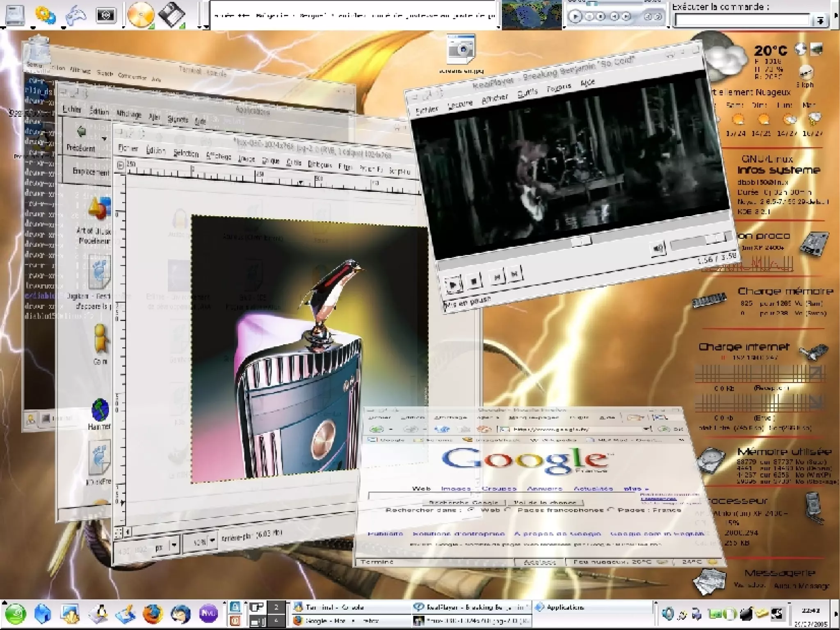Click the CD-ROM device icon in top panel

pos(140,15)
